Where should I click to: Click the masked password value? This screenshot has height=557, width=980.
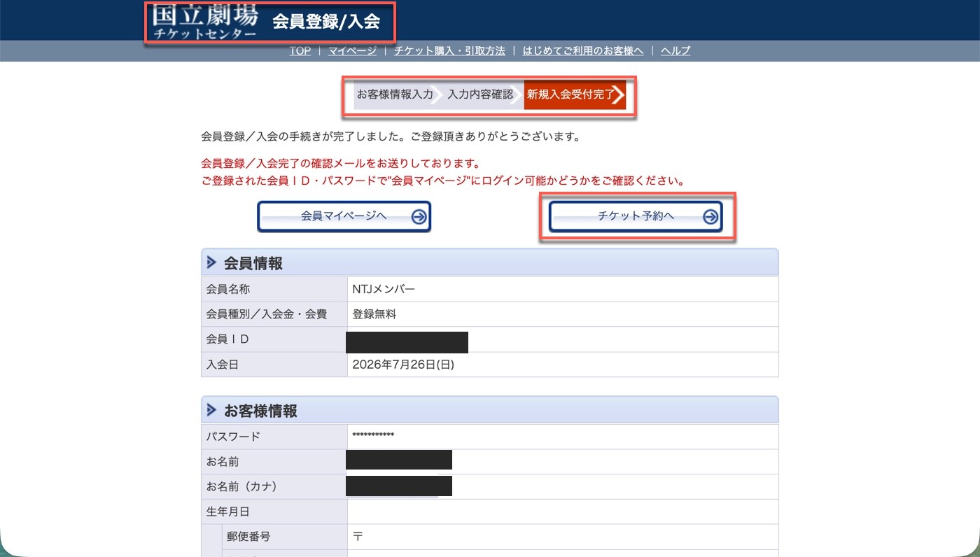pyautogui.click(x=373, y=437)
